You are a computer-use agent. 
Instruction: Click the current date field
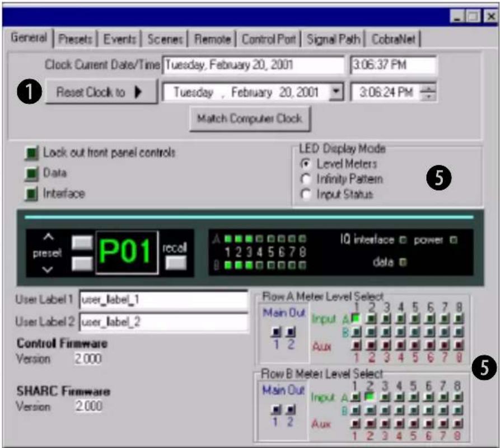pyautogui.click(x=253, y=65)
